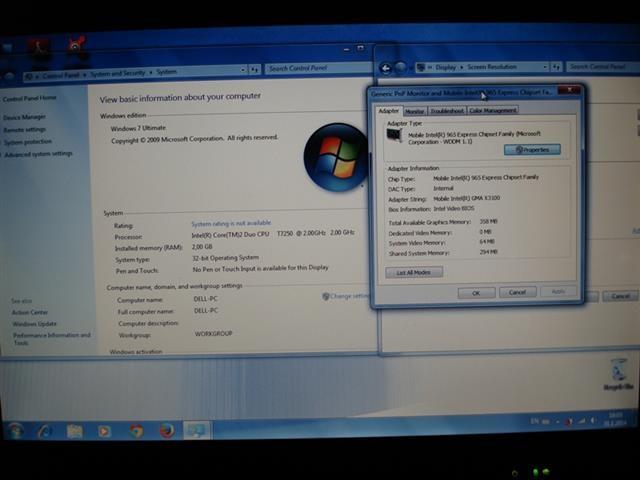Open Google Chrome from the taskbar
The image size is (640, 480).
coord(136,431)
